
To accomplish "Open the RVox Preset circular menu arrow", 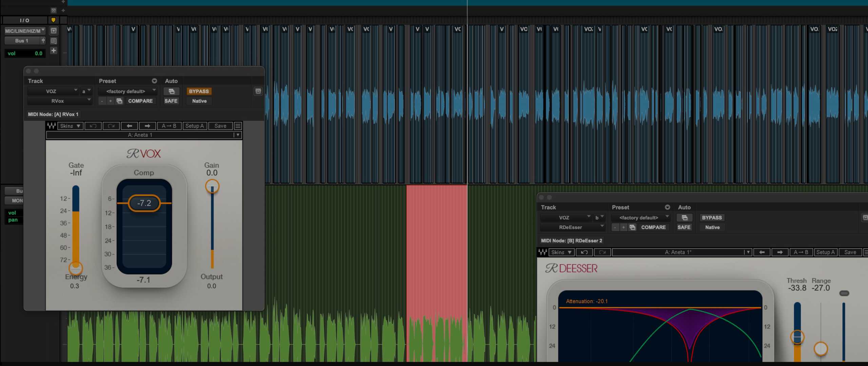I will [154, 81].
